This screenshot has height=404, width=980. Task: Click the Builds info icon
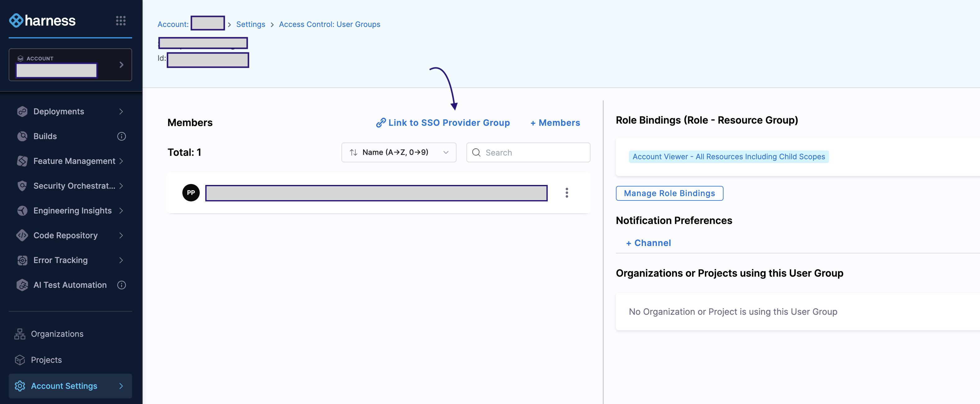click(x=121, y=136)
